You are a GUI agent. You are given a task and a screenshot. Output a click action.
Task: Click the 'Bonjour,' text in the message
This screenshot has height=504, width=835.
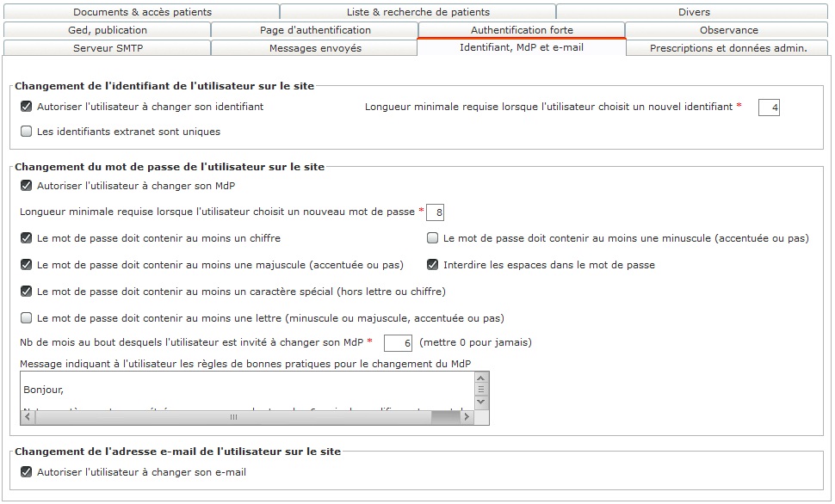44,390
